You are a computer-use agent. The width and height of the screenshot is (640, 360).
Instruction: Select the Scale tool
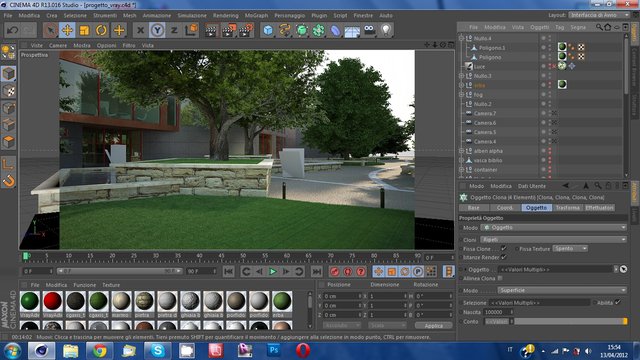[x=84, y=30]
